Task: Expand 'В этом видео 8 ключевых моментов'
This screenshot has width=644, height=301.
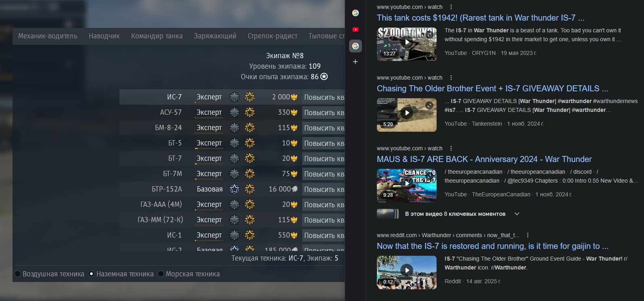Action: (x=517, y=214)
